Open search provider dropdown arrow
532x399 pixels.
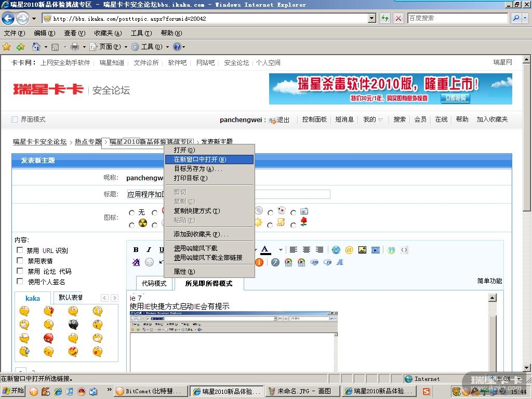525,18
